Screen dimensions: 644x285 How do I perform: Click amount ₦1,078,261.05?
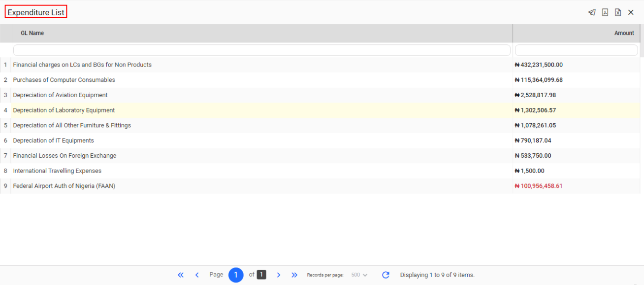point(535,125)
